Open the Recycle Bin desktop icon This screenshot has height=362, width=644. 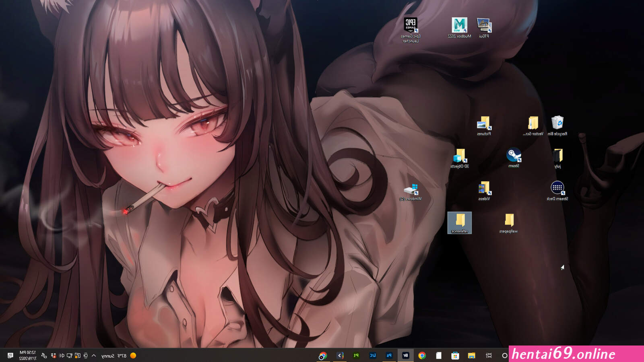click(557, 126)
